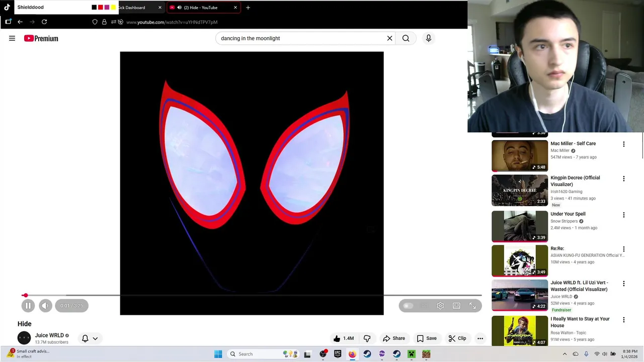The width and height of the screenshot is (644, 362).
Task: Open notification bell dropdown for Juice WRLD
Action: pyautogui.click(x=90, y=338)
